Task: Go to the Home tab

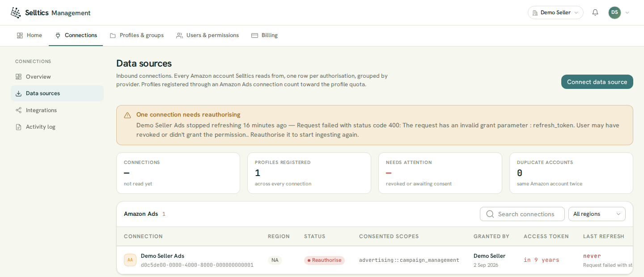Action: 30,35
